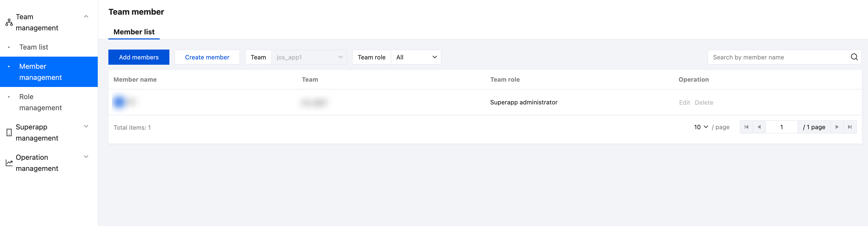Go to the previous page arrow

(x=759, y=127)
